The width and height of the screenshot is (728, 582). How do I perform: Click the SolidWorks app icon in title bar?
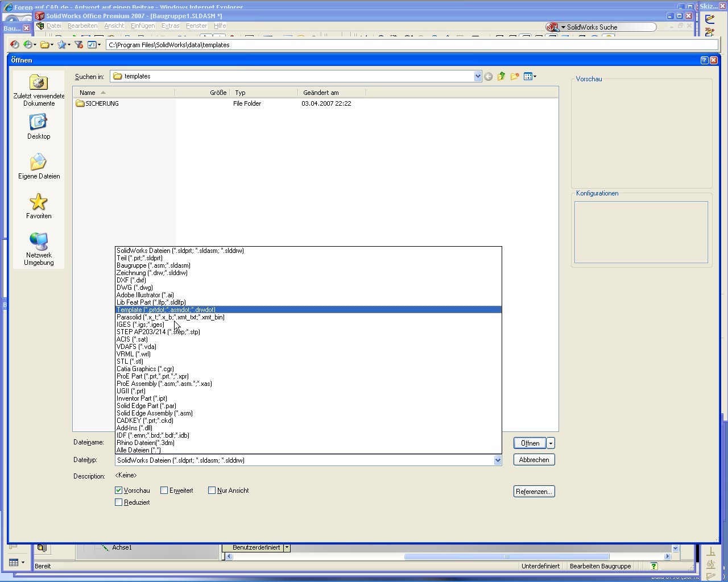(40, 16)
